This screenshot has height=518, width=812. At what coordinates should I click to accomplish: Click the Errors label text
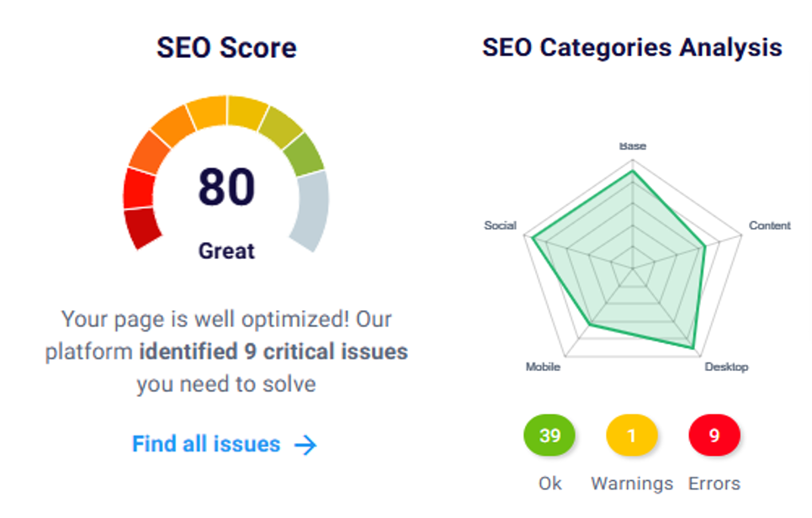tap(714, 484)
